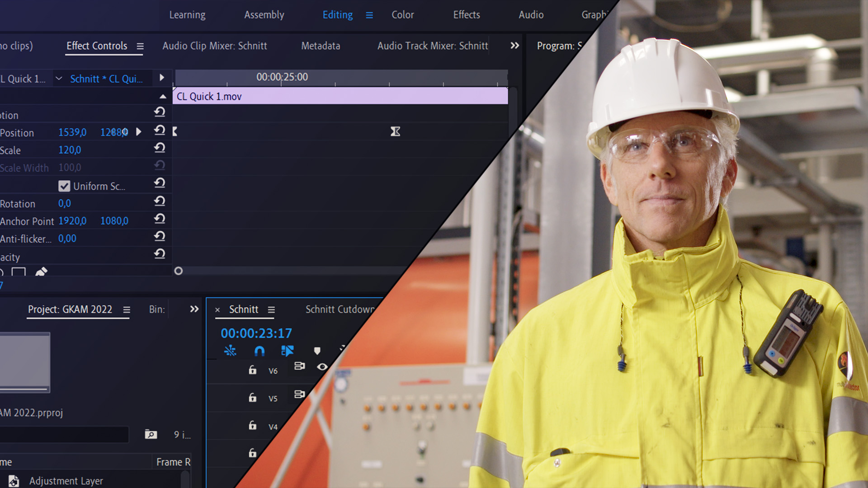
Task: Open the Metadata panel tab
Action: coord(321,46)
